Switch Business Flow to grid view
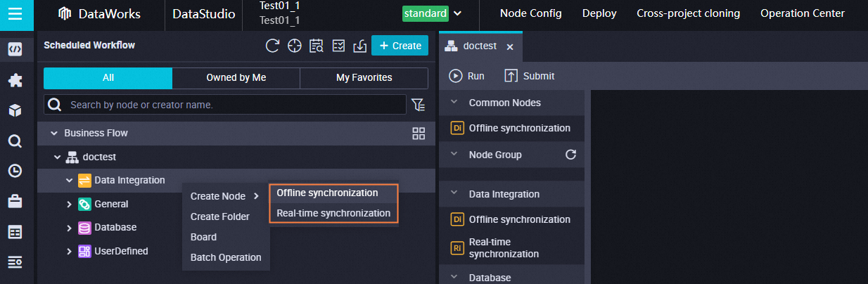The image size is (868, 284). pyautogui.click(x=419, y=134)
